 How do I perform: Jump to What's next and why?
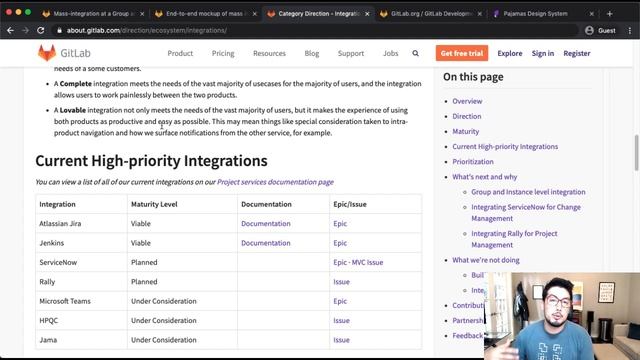click(x=484, y=177)
